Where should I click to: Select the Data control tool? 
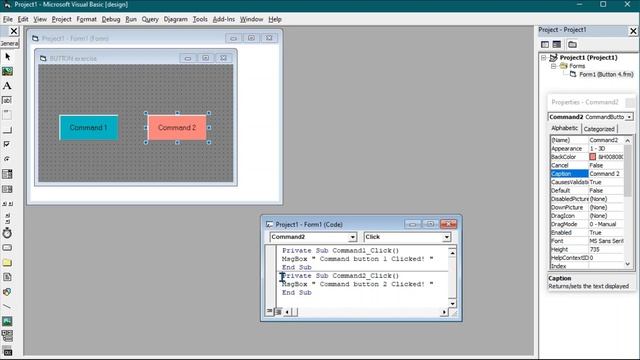point(7,336)
